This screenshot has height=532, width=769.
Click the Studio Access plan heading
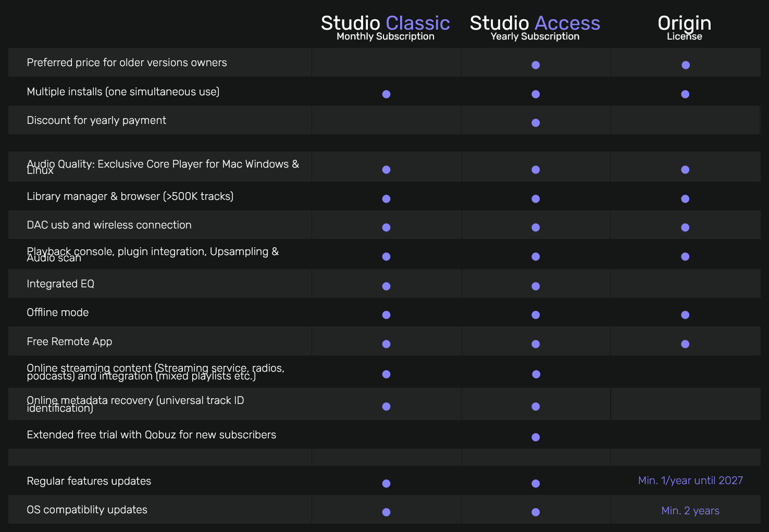coord(535,24)
